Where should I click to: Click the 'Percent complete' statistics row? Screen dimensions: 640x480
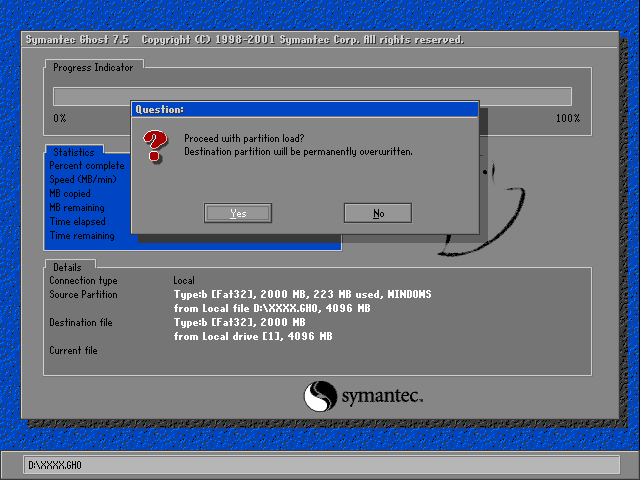(x=87, y=166)
